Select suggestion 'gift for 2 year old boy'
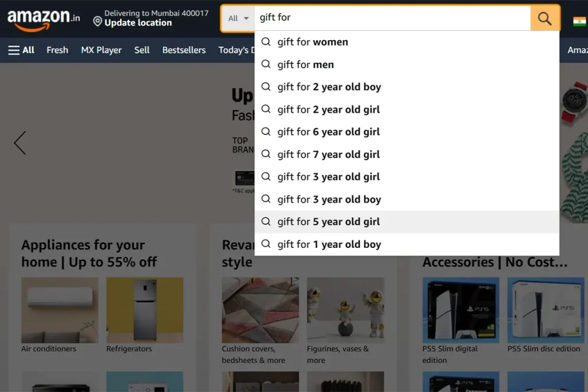The image size is (588, 392). (x=407, y=87)
